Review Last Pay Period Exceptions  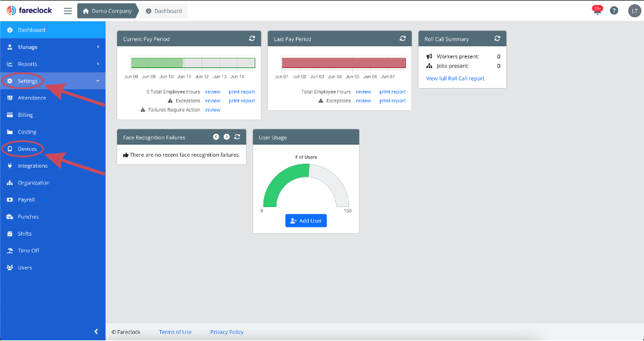tap(363, 101)
